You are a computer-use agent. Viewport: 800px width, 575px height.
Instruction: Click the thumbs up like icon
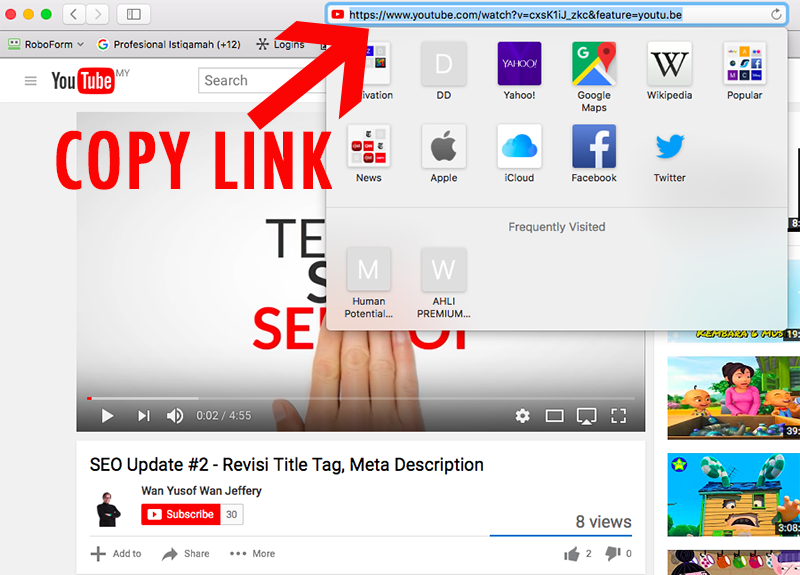pyautogui.click(x=572, y=554)
